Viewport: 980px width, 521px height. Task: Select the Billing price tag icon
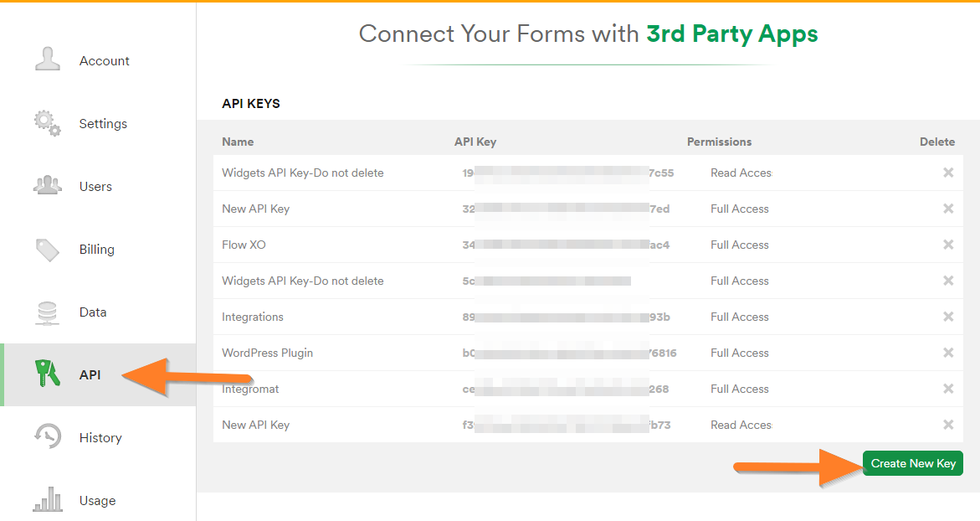click(x=48, y=249)
